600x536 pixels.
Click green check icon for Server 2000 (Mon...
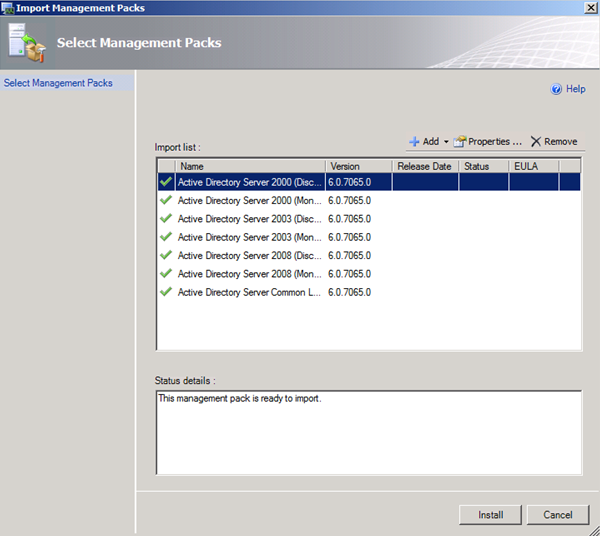[166, 200]
